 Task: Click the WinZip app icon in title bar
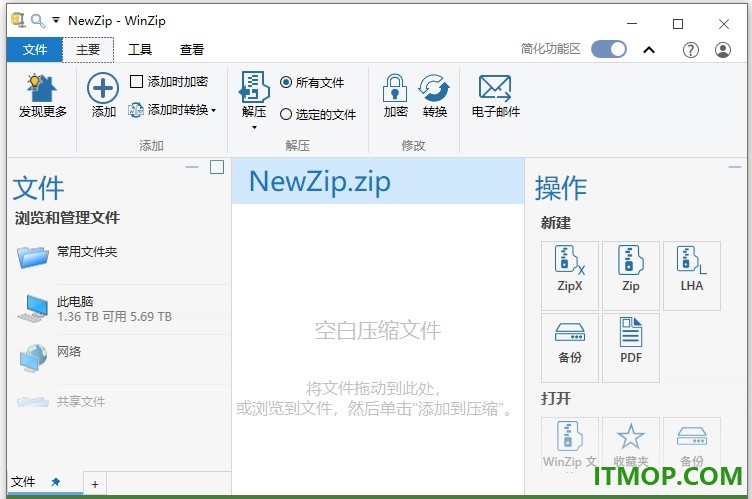[18, 20]
